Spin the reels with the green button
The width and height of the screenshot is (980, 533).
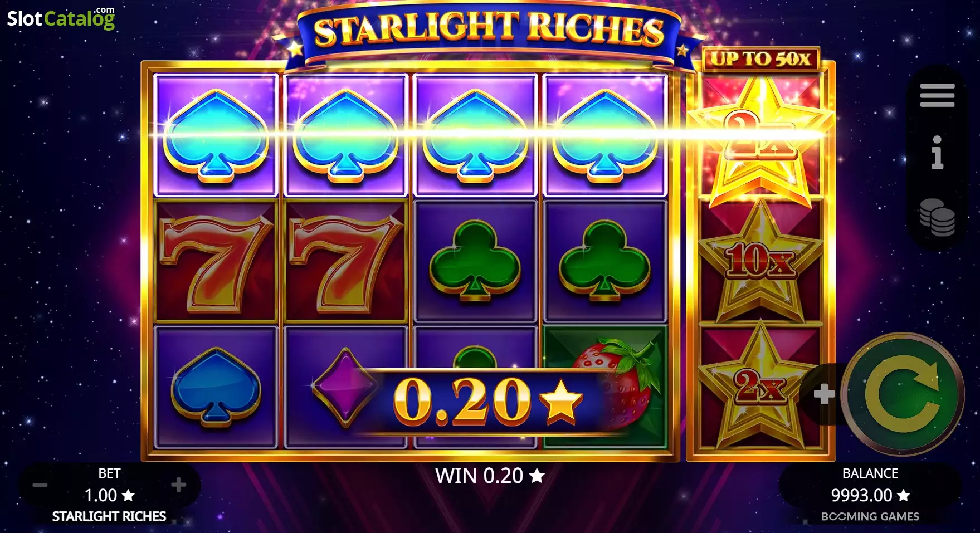[903, 394]
